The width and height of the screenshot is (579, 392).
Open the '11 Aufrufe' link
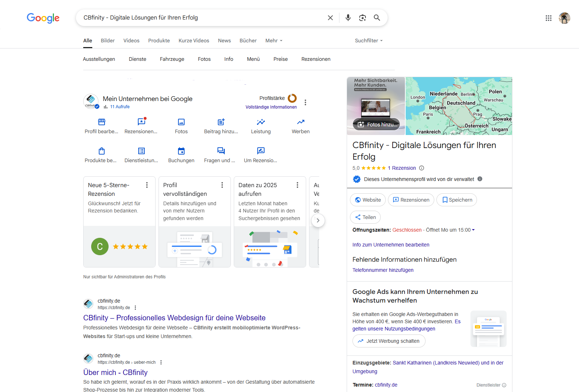point(120,107)
